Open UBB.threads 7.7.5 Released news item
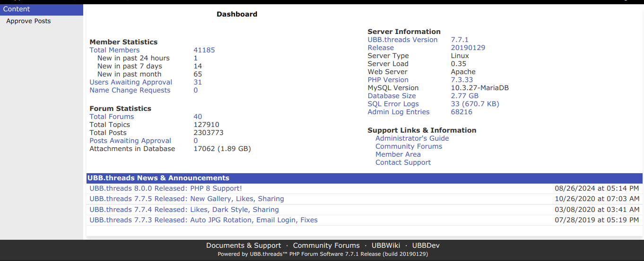Screen dimensions: 644x261 pyautogui.click(x=187, y=199)
